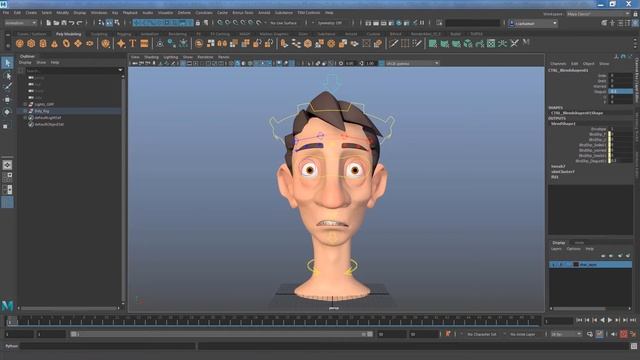Select the arrow Select tool in toolbox

point(7,62)
